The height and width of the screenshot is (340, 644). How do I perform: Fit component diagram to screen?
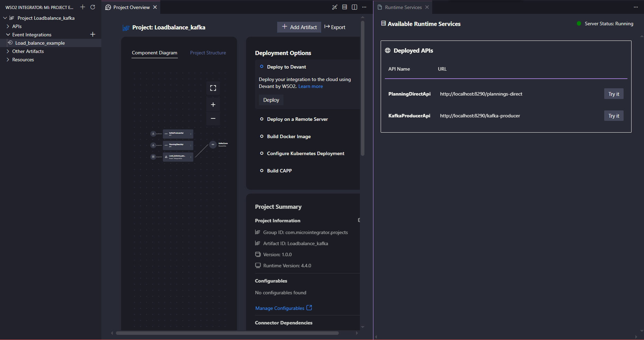click(213, 88)
